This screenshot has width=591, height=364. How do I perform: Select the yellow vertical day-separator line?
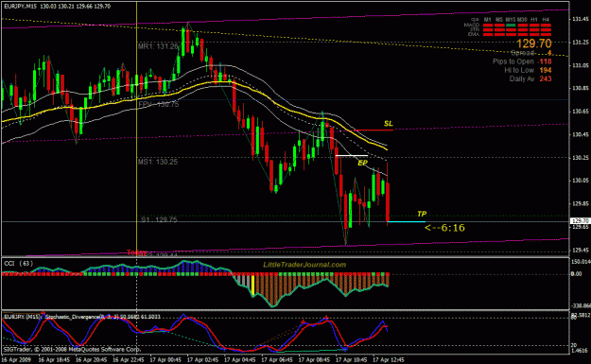pos(136,129)
